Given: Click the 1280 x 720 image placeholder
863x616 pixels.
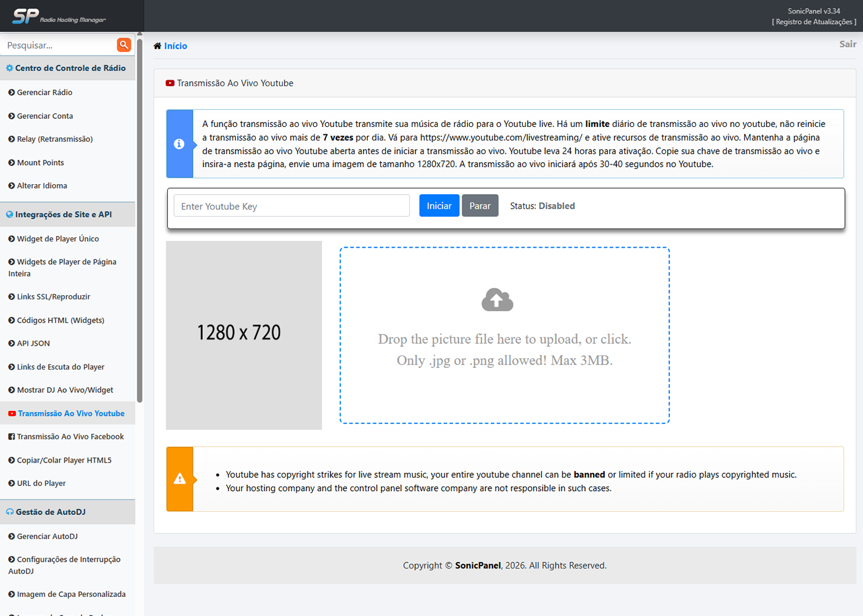Looking at the screenshot, I should [243, 335].
